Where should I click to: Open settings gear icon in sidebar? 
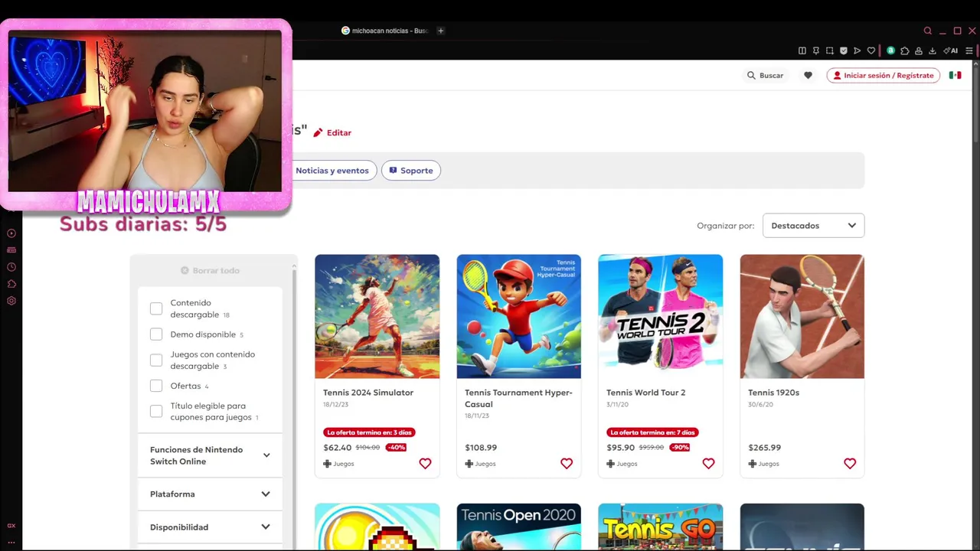point(11,301)
